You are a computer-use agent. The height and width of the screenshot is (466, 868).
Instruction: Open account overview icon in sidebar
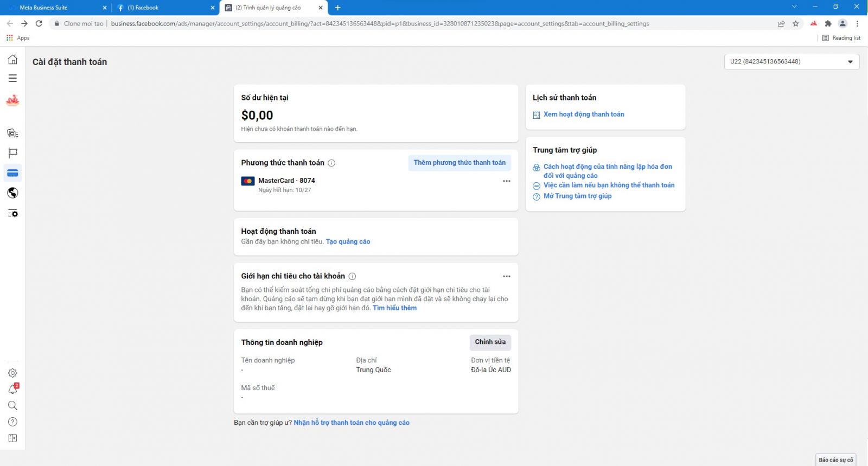(12, 133)
